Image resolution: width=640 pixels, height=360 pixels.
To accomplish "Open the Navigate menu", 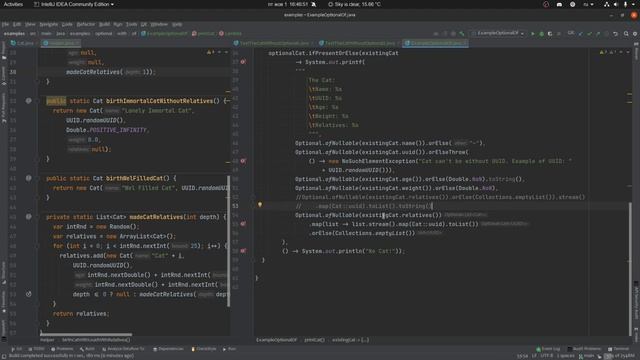I will [49, 24].
